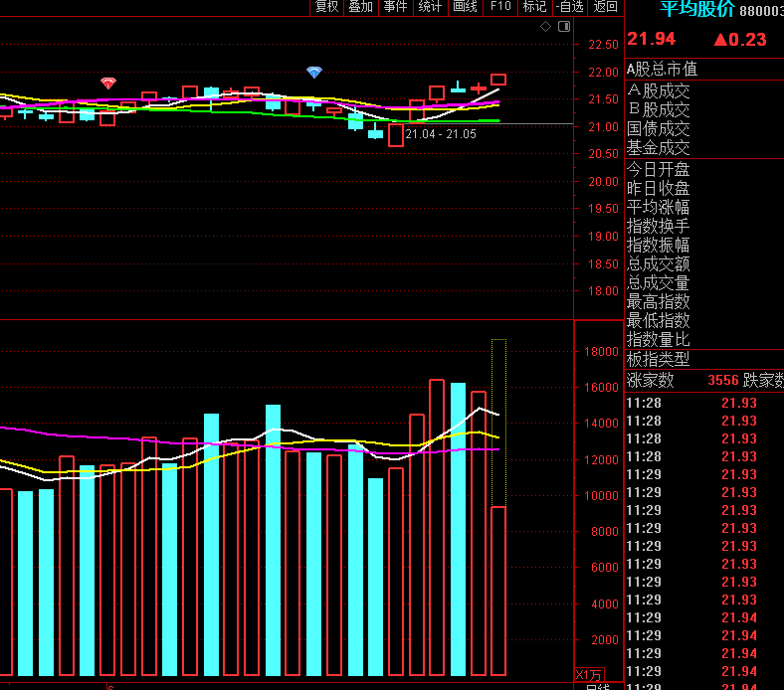The height and width of the screenshot is (690, 784).
Task: Click the 返回 back button
Action: point(605,7)
